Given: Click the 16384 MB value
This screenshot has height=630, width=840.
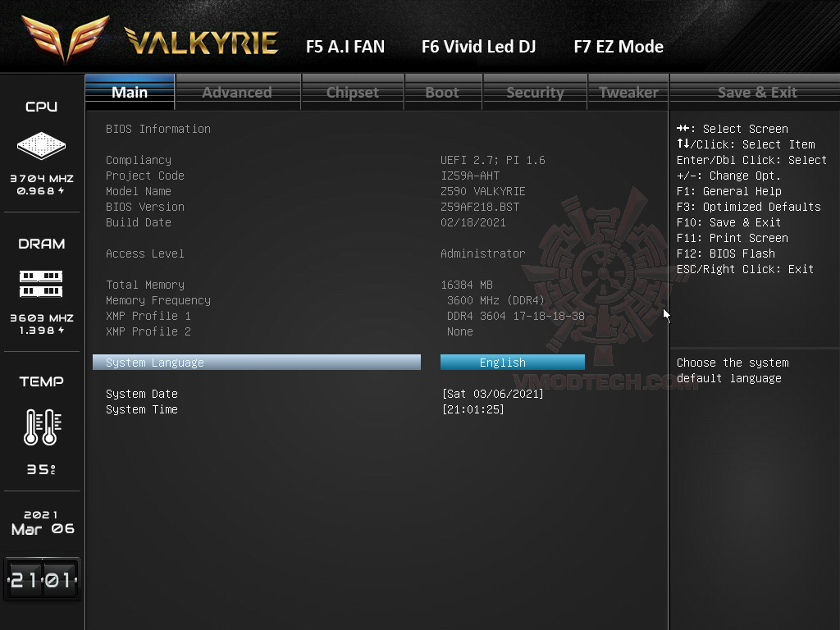Looking at the screenshot, I should pyautogui.click(x=467, y=285).
